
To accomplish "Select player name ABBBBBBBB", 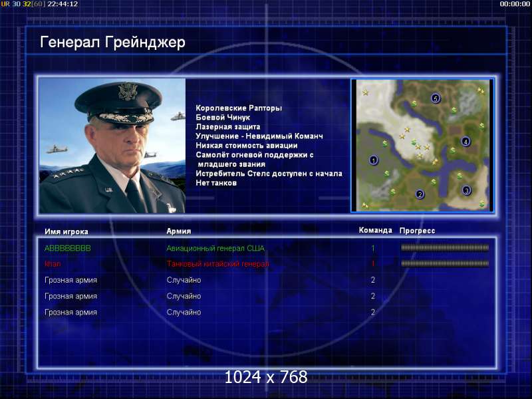I will pos(68,248).
